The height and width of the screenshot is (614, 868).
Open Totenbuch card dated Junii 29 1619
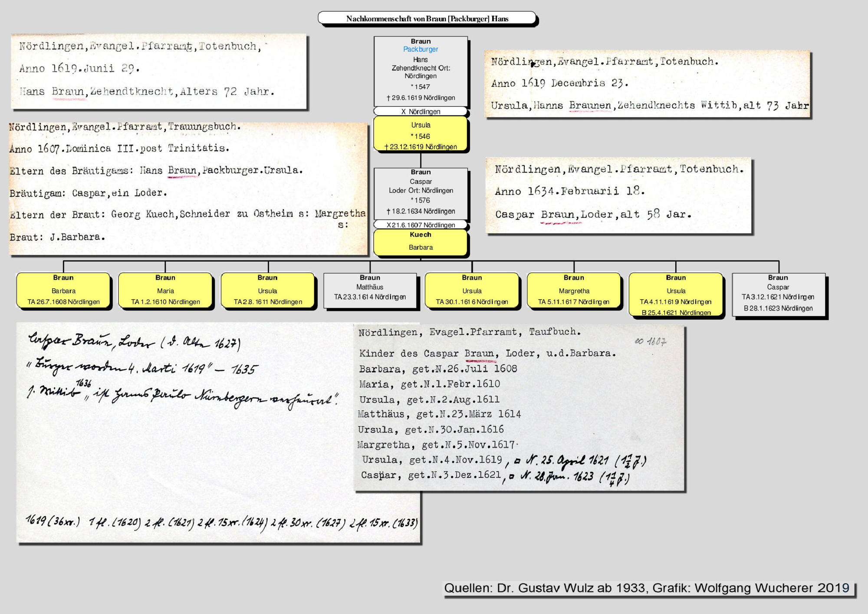click(x=159, y=71)
